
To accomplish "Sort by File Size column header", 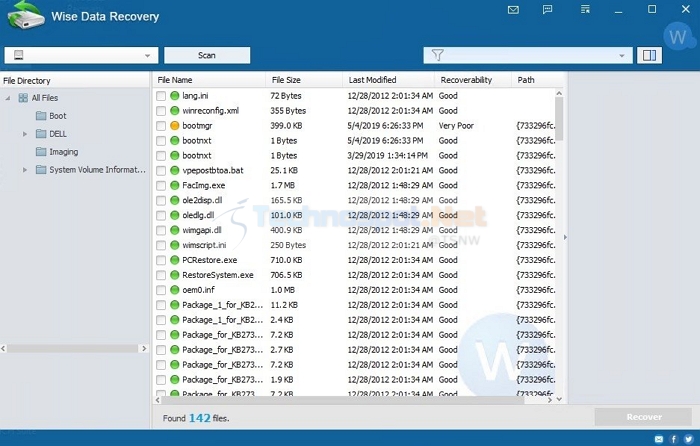I will pyautogui.click(x=304, y=80).
